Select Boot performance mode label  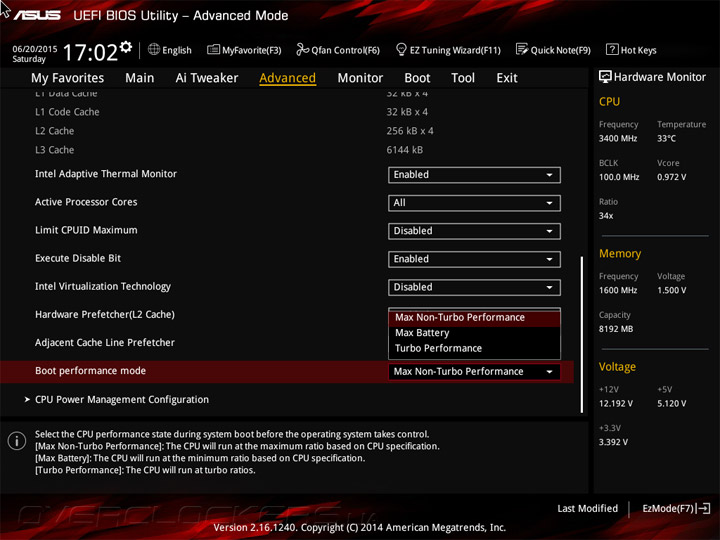click(90, 371)
